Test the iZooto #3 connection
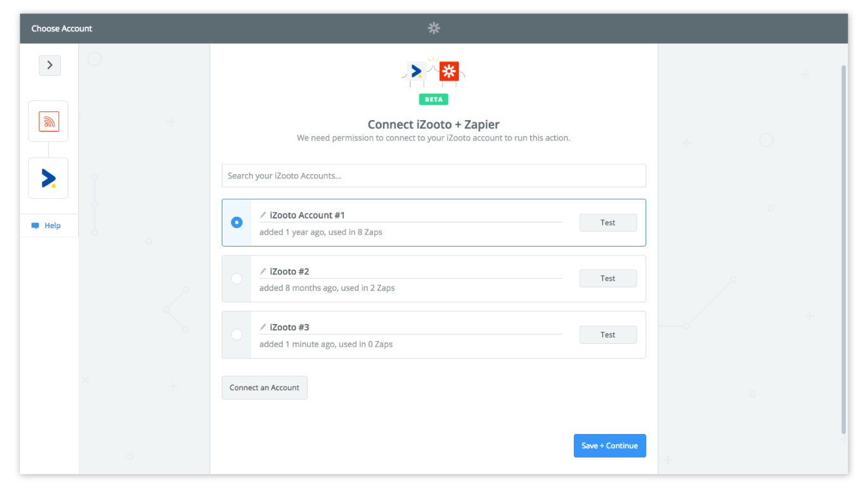 click(x=608, y=335)
